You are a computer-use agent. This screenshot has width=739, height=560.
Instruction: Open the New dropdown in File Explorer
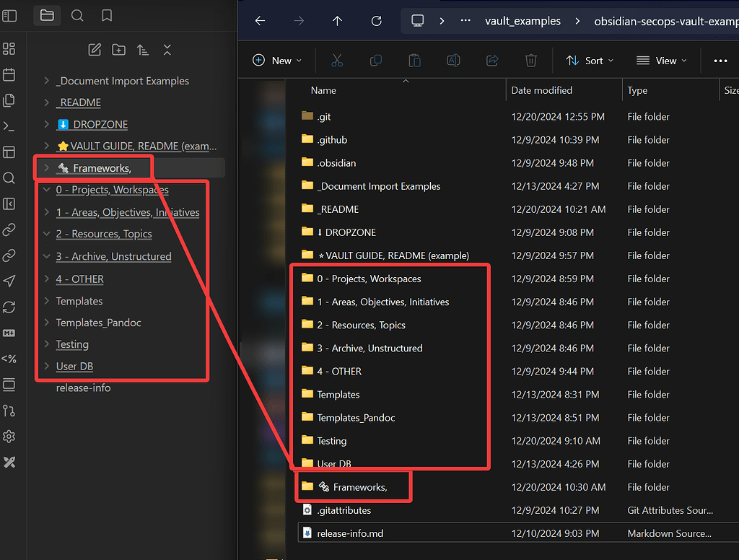tap(276, 61)
